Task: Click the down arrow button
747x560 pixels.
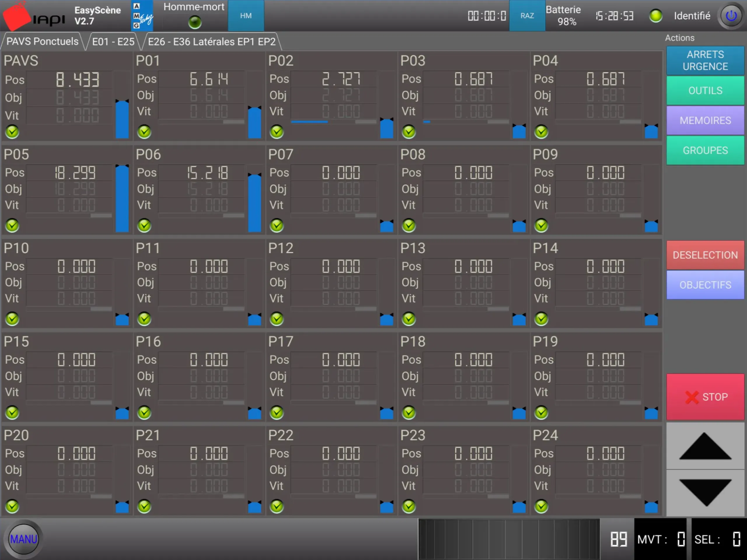Action: (705, 493)
